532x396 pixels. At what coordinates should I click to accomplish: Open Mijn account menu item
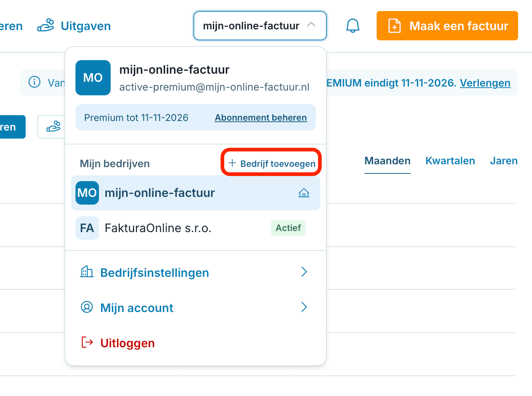pos(196,308)
